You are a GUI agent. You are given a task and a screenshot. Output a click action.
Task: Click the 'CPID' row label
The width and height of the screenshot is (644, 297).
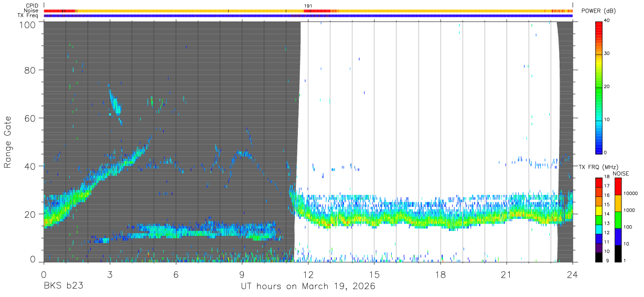coord(32,5)
